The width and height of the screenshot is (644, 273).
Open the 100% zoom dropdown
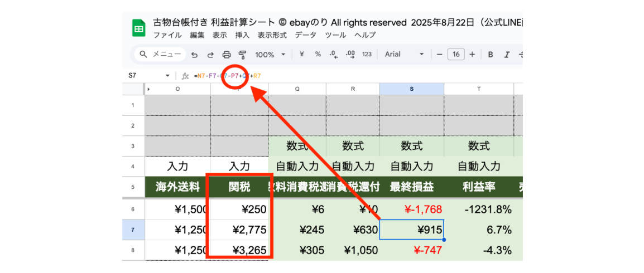270,55
